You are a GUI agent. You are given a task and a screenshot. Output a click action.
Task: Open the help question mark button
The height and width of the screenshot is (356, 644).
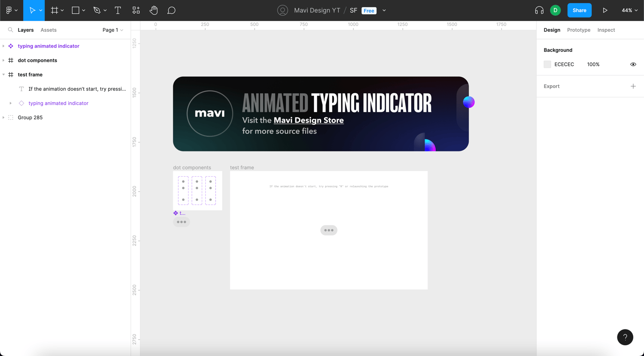(x=625, y=337)
